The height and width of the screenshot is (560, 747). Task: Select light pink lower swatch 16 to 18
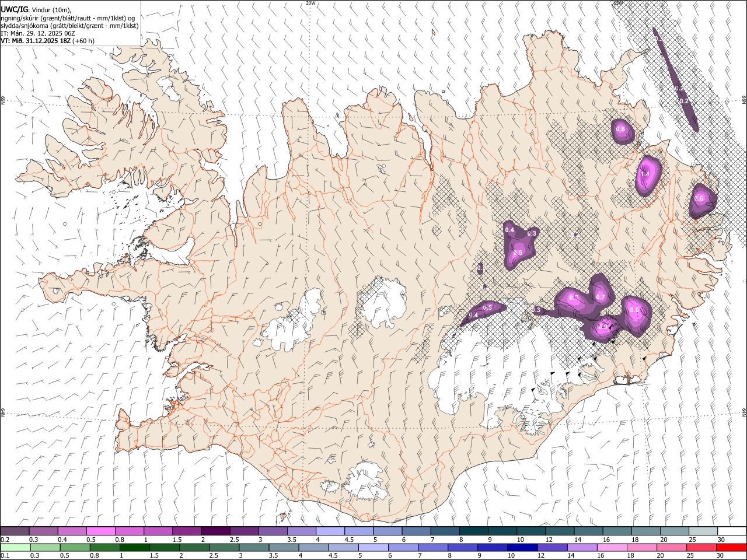(612, 547)
